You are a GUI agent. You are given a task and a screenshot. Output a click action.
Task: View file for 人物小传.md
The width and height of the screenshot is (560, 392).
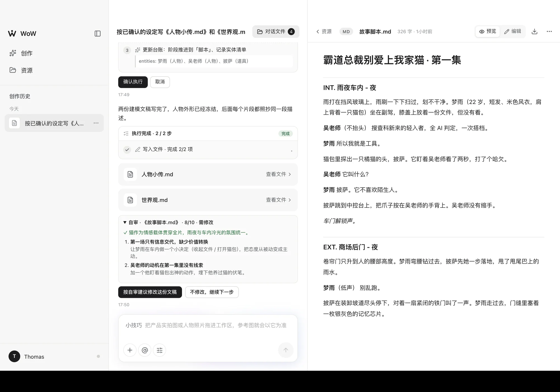278,174
